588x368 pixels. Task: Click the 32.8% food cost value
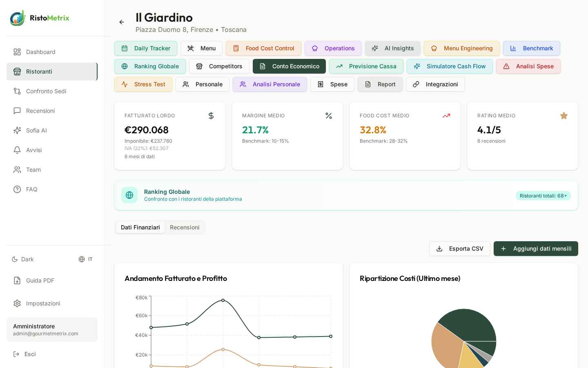pyautogui.click(x=373, y=130)
